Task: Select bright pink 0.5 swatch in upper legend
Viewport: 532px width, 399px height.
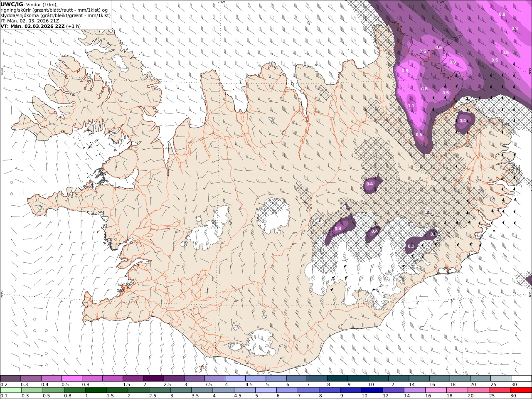Action: click(71, 378)
